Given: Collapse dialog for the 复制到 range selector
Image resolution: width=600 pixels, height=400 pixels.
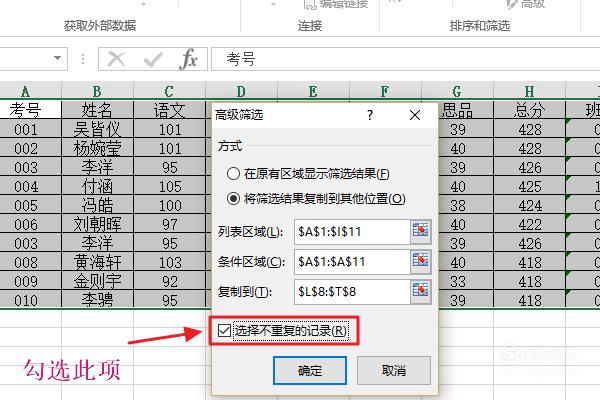Looking at the screenshot, I should 421,291.
